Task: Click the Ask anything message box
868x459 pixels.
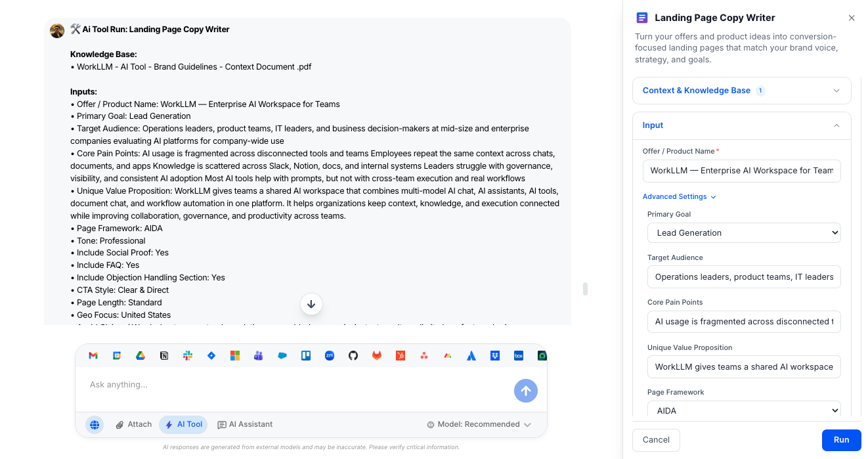Action: point(295,385)
